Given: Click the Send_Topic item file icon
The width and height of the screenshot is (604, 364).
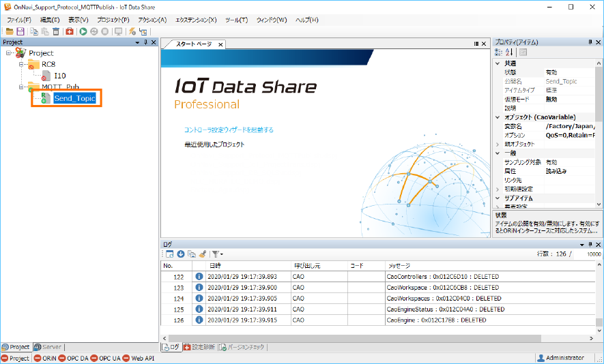Looking at the screenshot, I should coord(46,98).
